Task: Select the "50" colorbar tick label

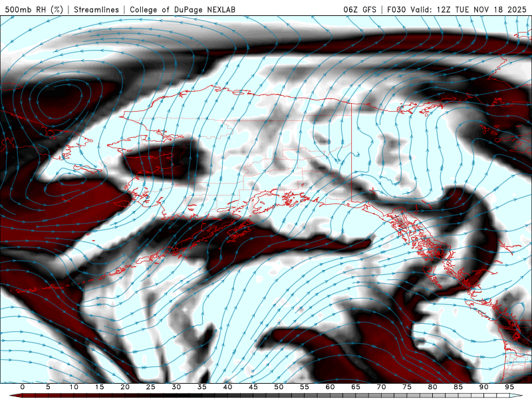Action: click(x=279, y=387)
